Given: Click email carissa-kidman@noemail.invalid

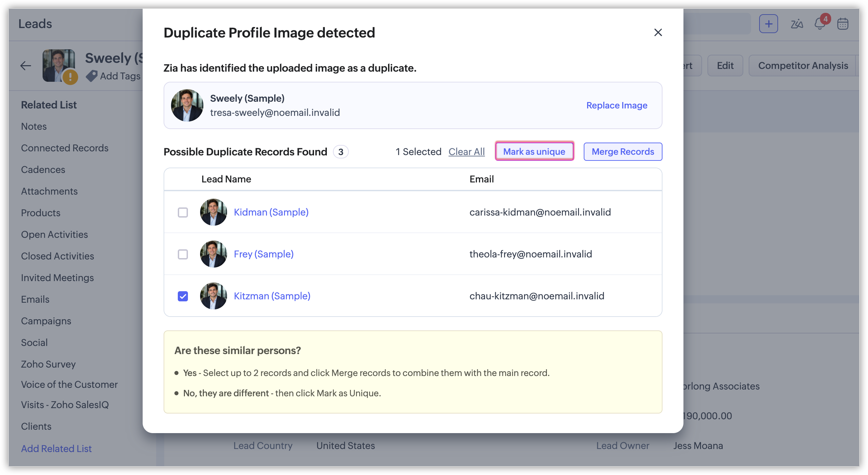Looking at the screenshot, I should click(x=540, y=212).
